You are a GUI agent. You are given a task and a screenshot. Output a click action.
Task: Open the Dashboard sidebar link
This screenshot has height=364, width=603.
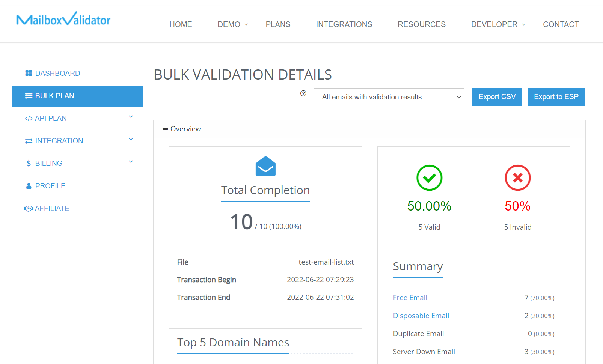(57, 73)
